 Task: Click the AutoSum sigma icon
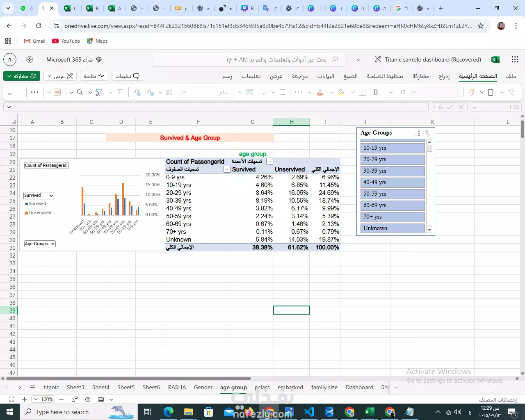[120, 92]
